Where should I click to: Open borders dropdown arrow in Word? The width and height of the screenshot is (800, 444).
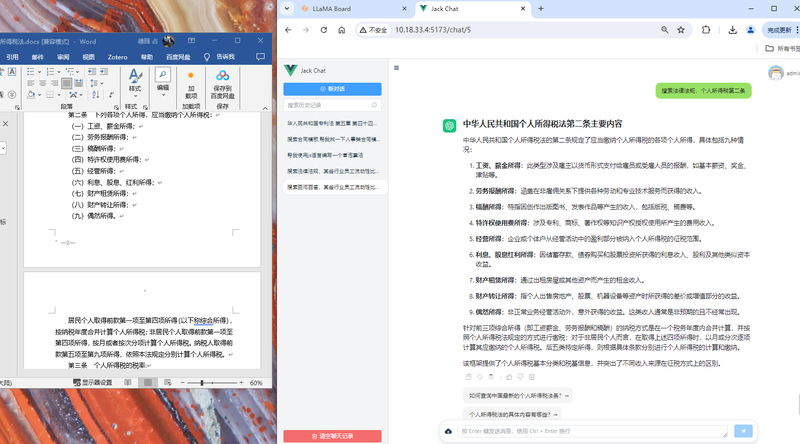59,95
